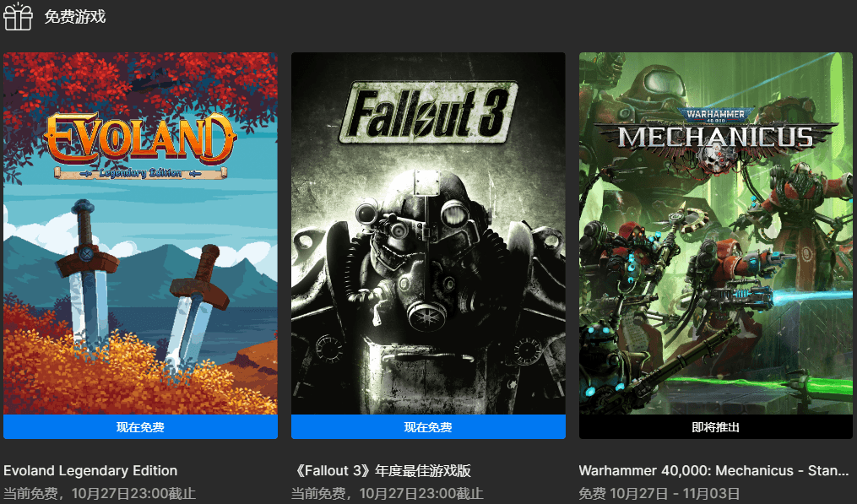Click the small Warhammer 40,000 badge above Mechanicus
The height and width of the screenshot is (504, 857).
click(x=715, y=116)
